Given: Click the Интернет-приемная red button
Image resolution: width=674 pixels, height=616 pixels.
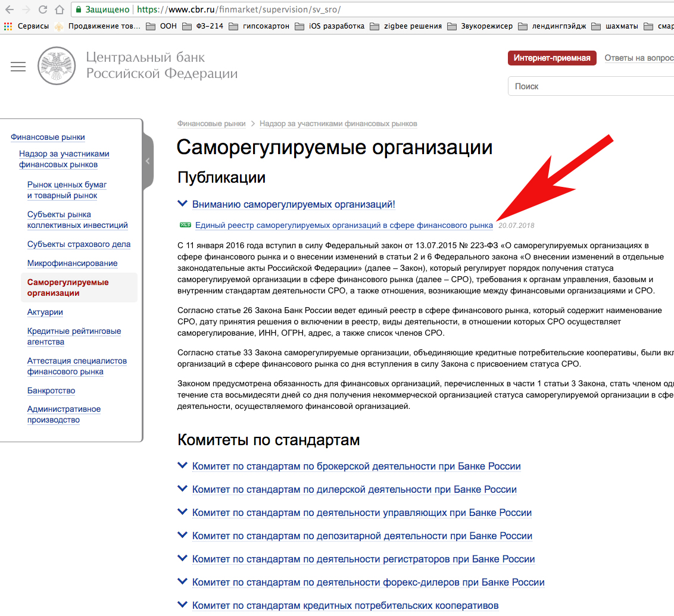Looking at the screenshot, I should (x=552, y=58).
